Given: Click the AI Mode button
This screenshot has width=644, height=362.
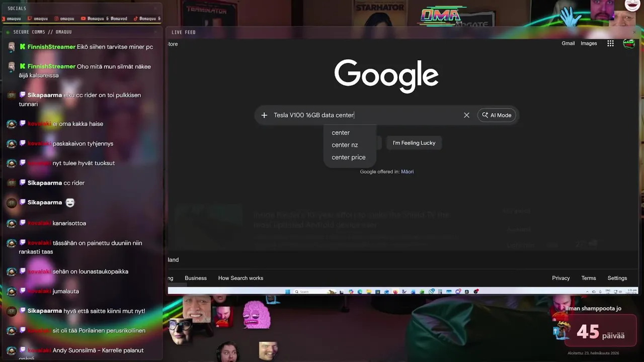Looking at the screenshot, I should (497, 115).
